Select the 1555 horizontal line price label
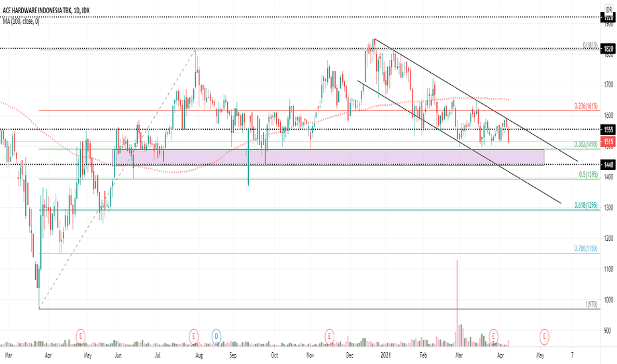 [608, 130]
